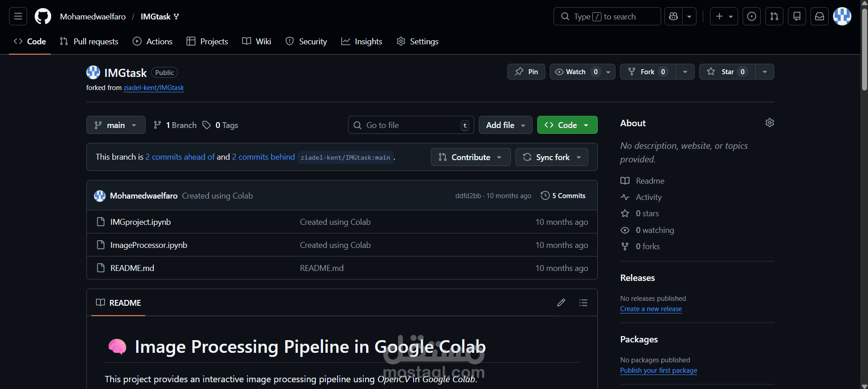
Task: Open the latest commit message Created using Colab
Action: [218, 196]
